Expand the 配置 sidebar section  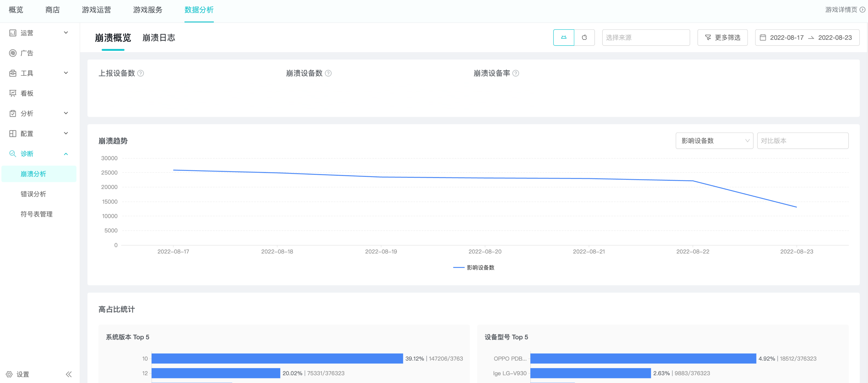66,133
